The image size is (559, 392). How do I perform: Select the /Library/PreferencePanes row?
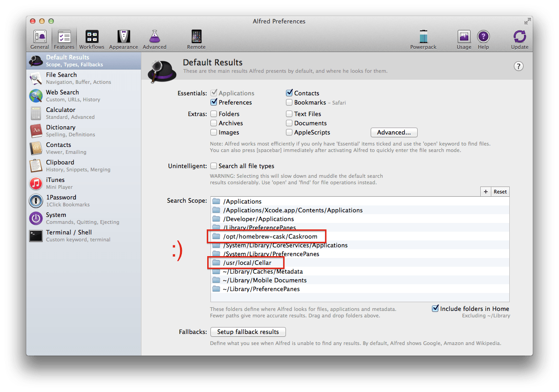click(360, 228)
